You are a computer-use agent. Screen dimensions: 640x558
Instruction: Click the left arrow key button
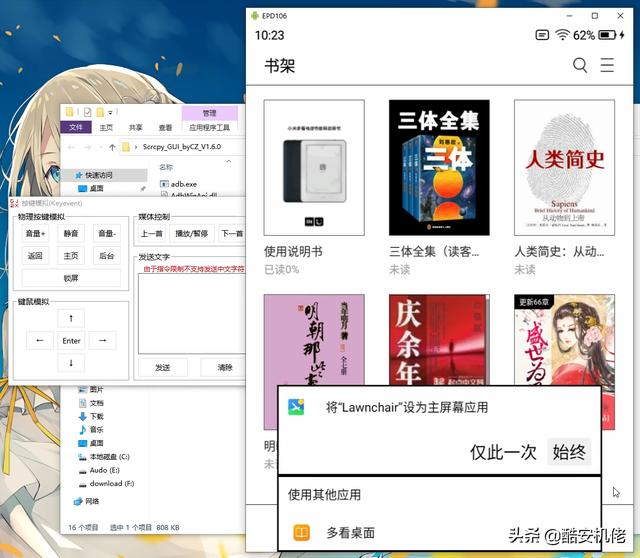40,340
